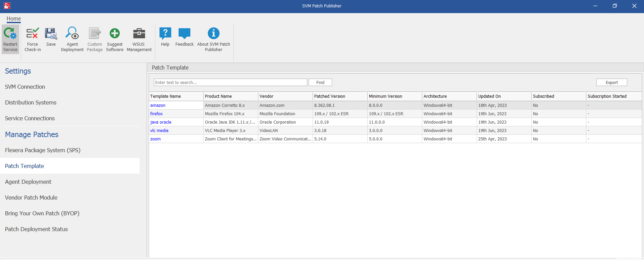Click the search text input field

230,82
